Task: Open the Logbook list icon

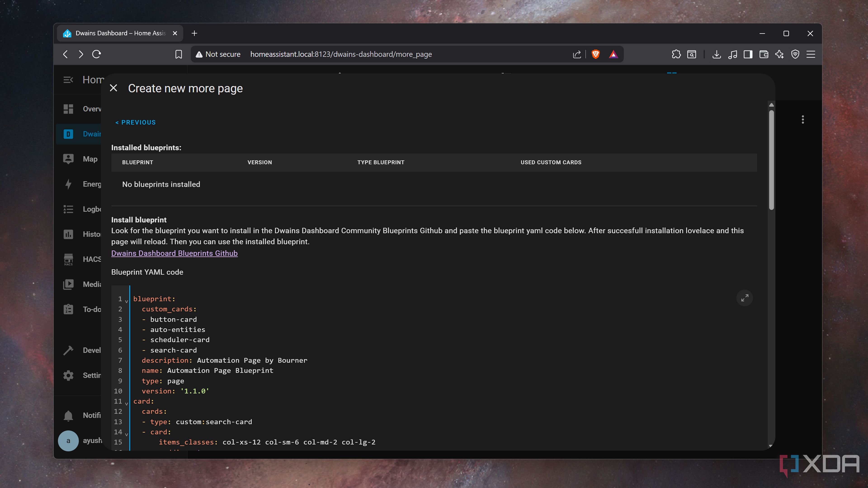Action: (x=68, y=209)
